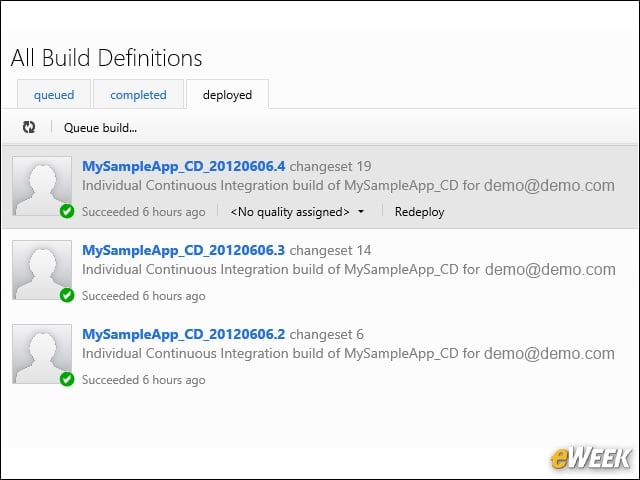Click the green success check on build 20120606.2
Screen dimensions: 640x480
point(67,379)
